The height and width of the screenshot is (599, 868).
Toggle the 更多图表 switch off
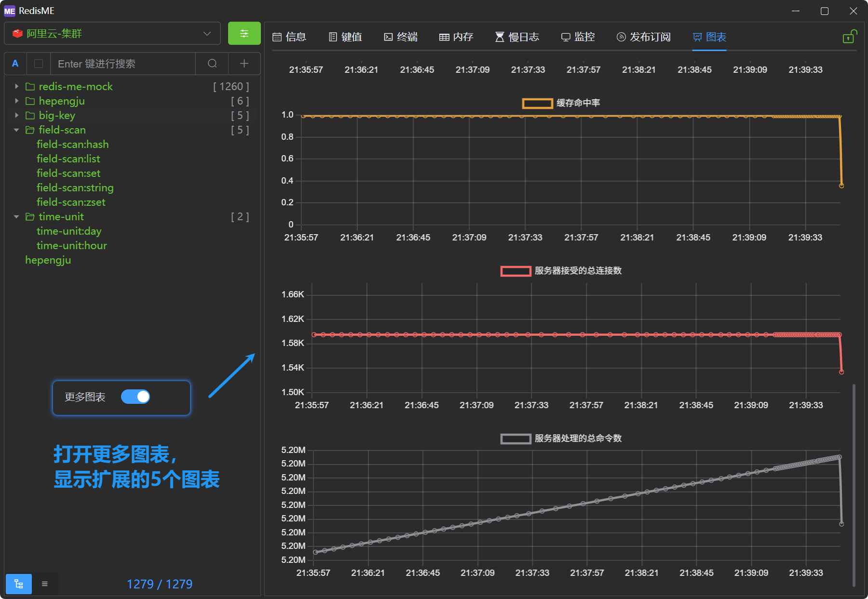tap(136, 397)
